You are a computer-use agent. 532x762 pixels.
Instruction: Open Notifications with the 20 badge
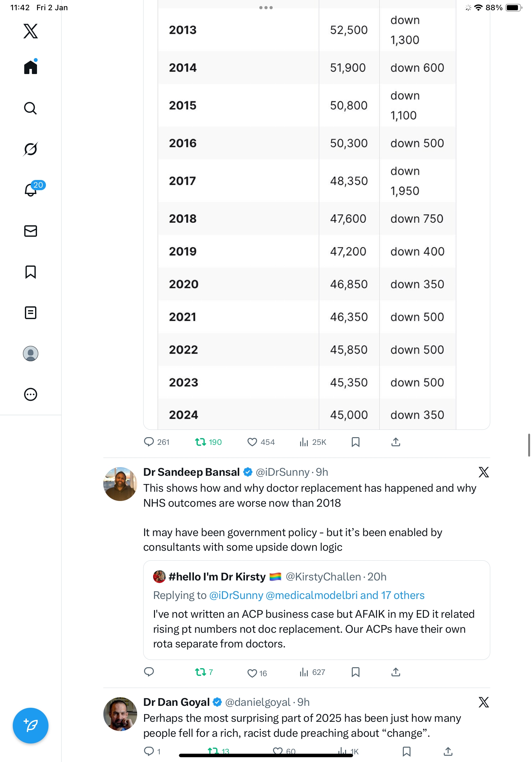click(x=31, y=190)
